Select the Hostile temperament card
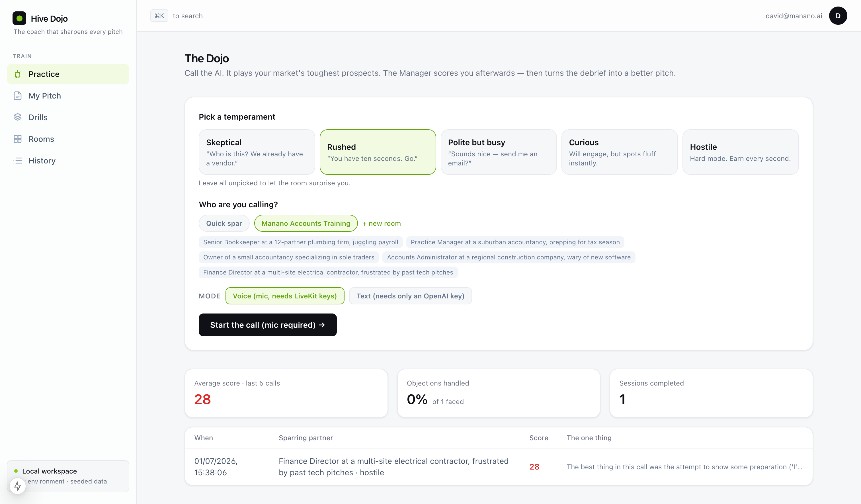 (740, 152)
